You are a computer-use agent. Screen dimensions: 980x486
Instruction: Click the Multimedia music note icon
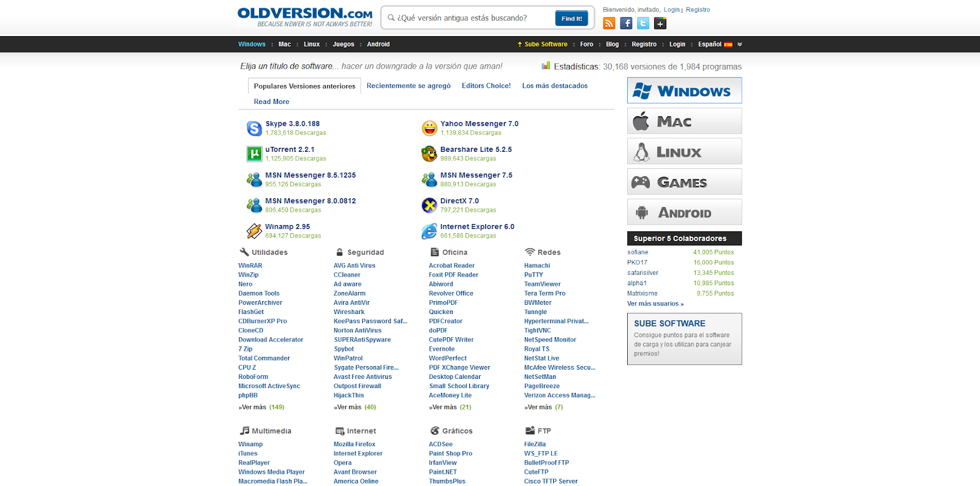coord(244,431)
